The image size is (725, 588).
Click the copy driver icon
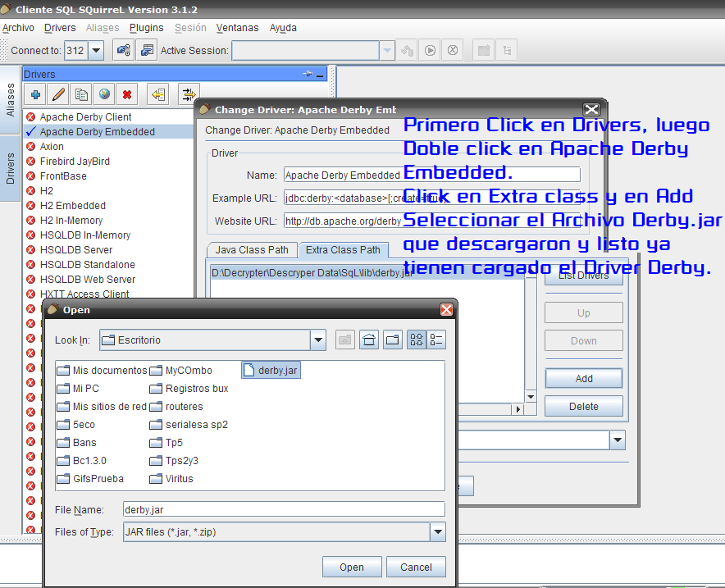click(81, 95)
